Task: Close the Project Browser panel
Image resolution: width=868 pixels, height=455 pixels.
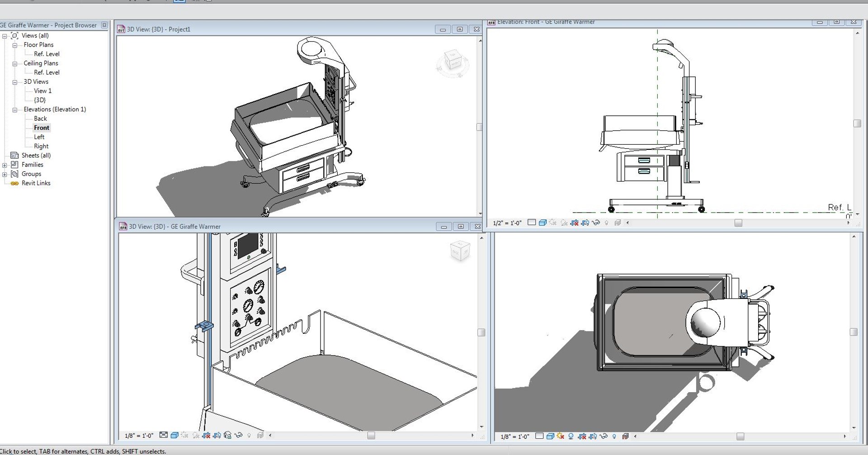Action: (104, 25)
